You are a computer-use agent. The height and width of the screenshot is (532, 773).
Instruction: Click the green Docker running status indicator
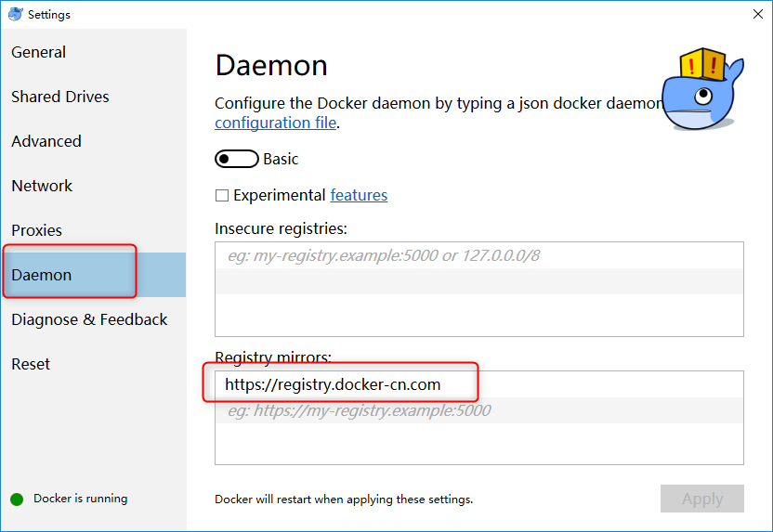pos(17,499)
